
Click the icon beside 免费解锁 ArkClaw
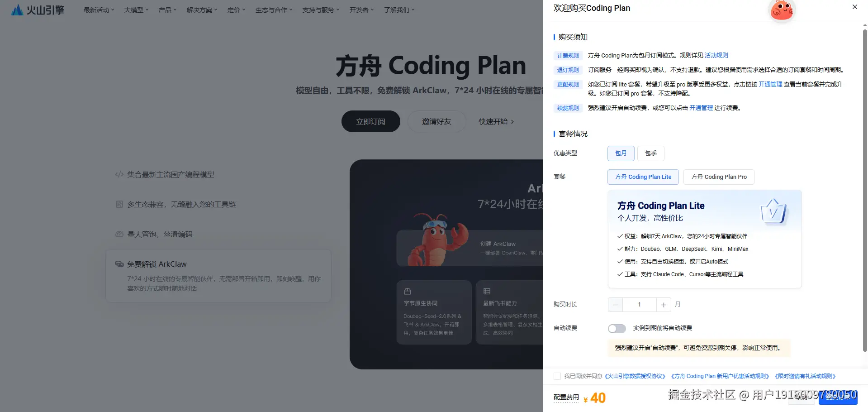coord(119,264)
